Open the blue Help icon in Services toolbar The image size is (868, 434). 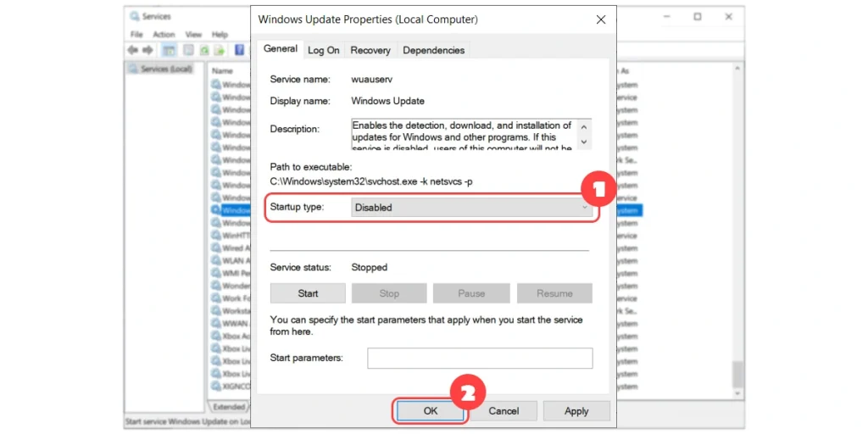(x=239, y=50)
